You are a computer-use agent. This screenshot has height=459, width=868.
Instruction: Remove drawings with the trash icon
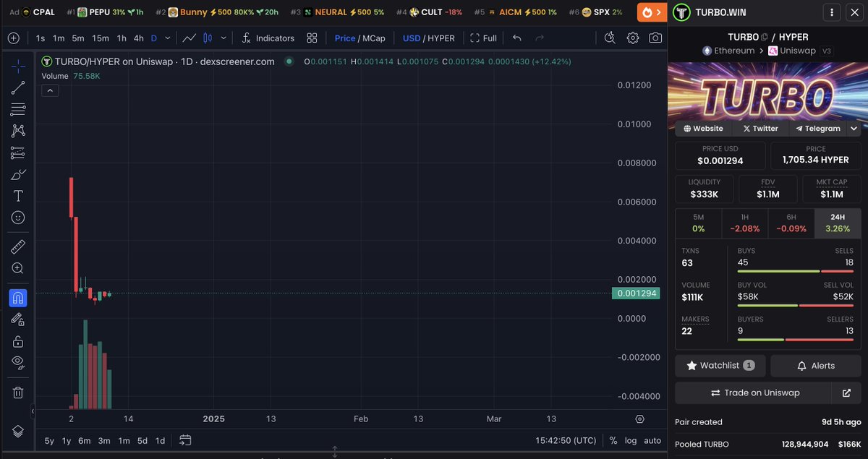(x=18, y=392)
